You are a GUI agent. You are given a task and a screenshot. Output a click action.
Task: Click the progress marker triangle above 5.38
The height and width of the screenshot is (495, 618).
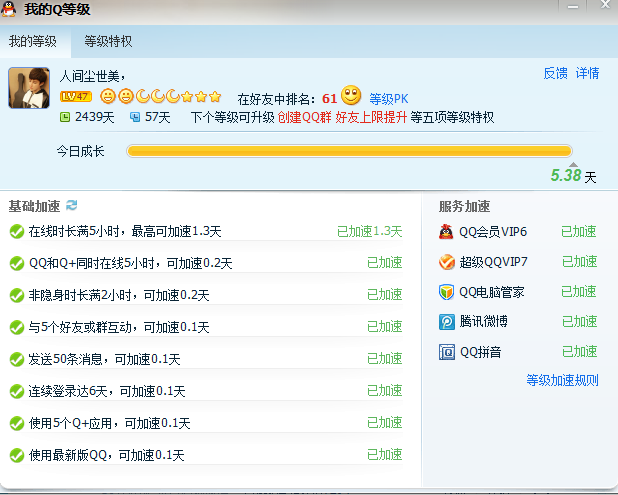(573, 164)
